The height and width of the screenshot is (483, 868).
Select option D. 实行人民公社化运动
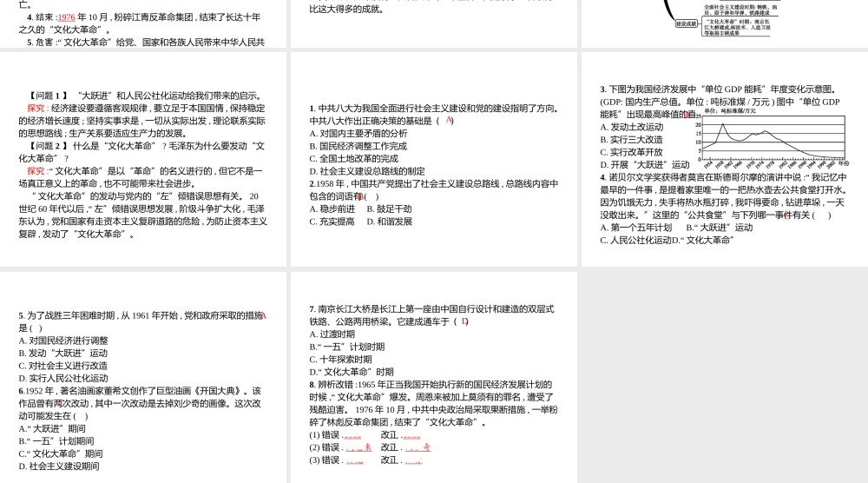(63, 378)
